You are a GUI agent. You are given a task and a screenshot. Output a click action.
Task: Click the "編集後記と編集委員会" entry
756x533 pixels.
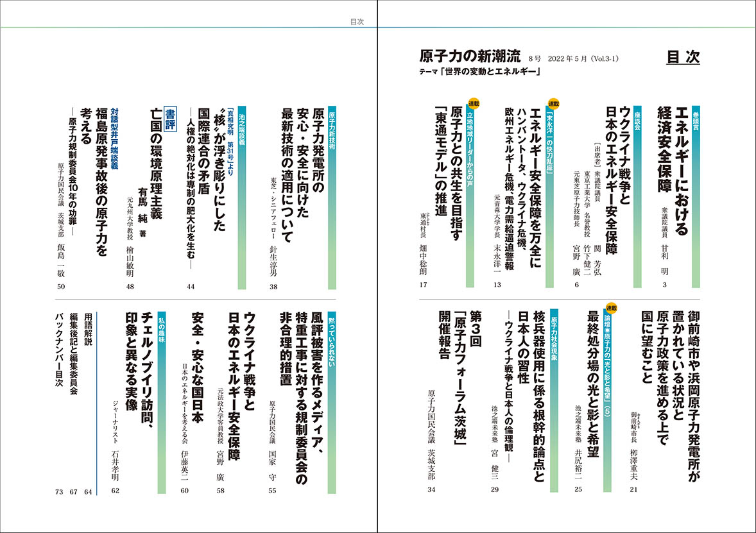click(73, 353)
